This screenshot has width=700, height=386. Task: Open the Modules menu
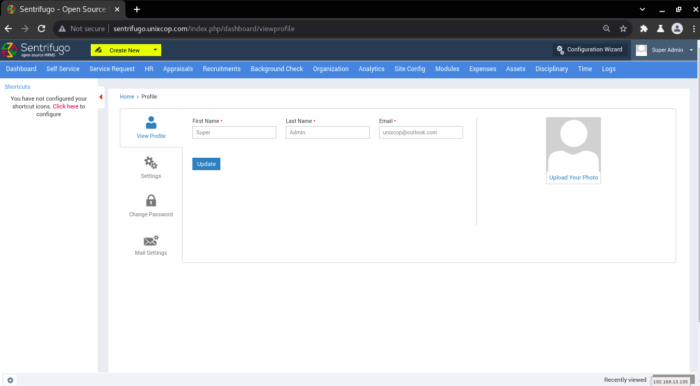pos(447,69)
